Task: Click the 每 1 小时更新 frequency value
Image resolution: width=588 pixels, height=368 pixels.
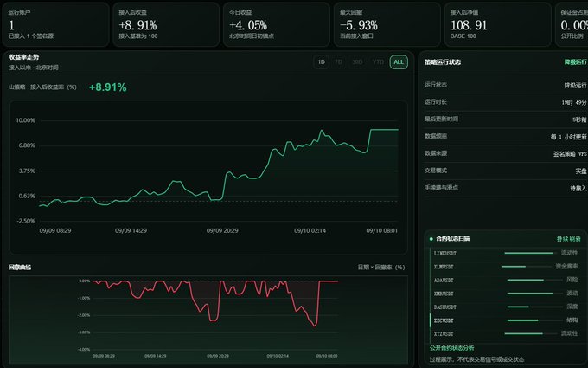Action: [x=568, y=137]
